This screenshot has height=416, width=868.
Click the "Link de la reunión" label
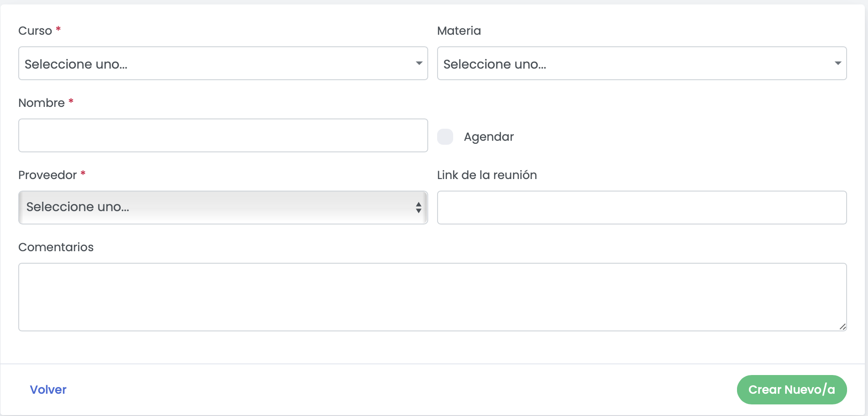487,175
